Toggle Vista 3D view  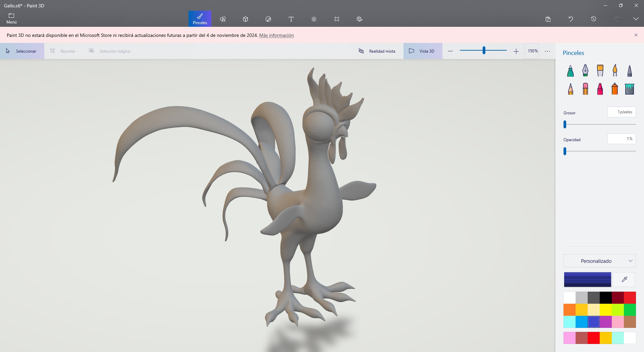tap(423, 51)
